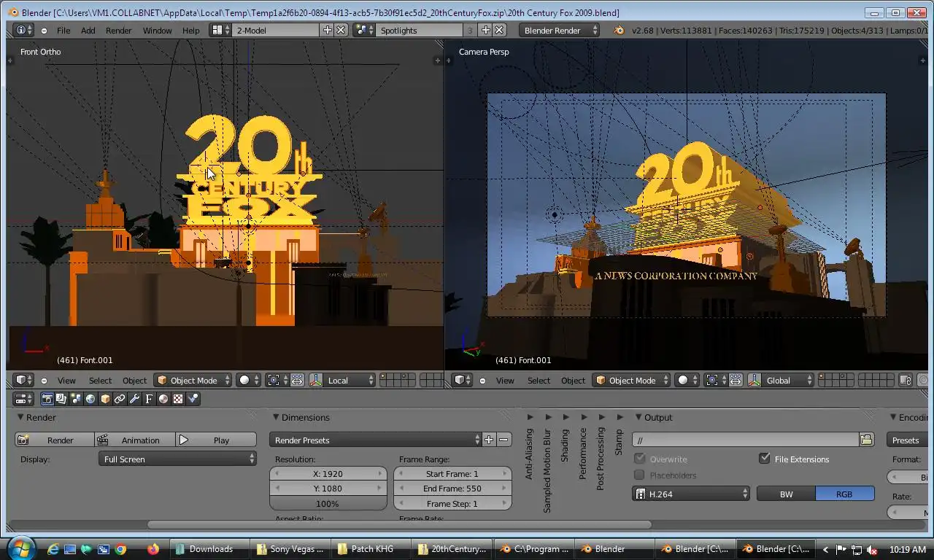Open left viewport 3D View editor type icon
This screenshot has width=934, height=560.
coord(23,380)
